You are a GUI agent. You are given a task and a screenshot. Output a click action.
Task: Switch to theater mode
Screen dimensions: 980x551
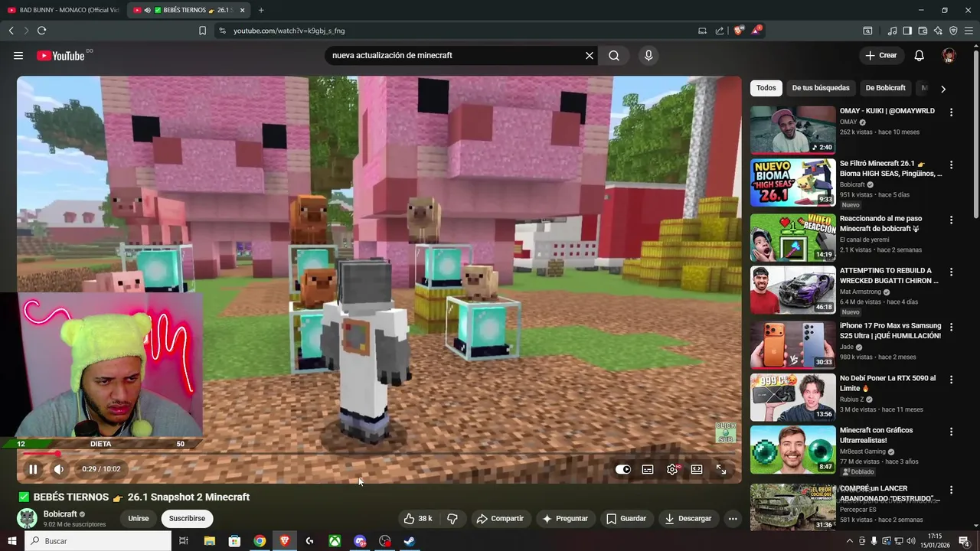(x=697, y=469)
